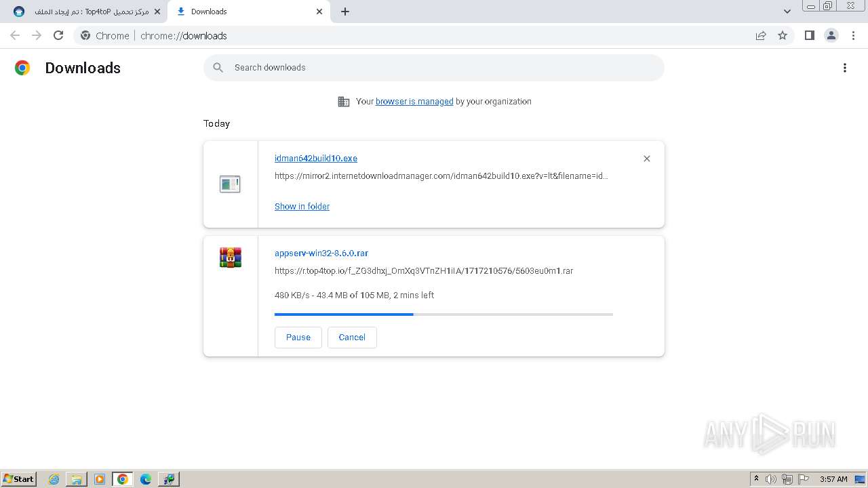Screen dimensions: 868x488
Task: Click the idman mirror2 source URL text
Action: tap(441, 176)
